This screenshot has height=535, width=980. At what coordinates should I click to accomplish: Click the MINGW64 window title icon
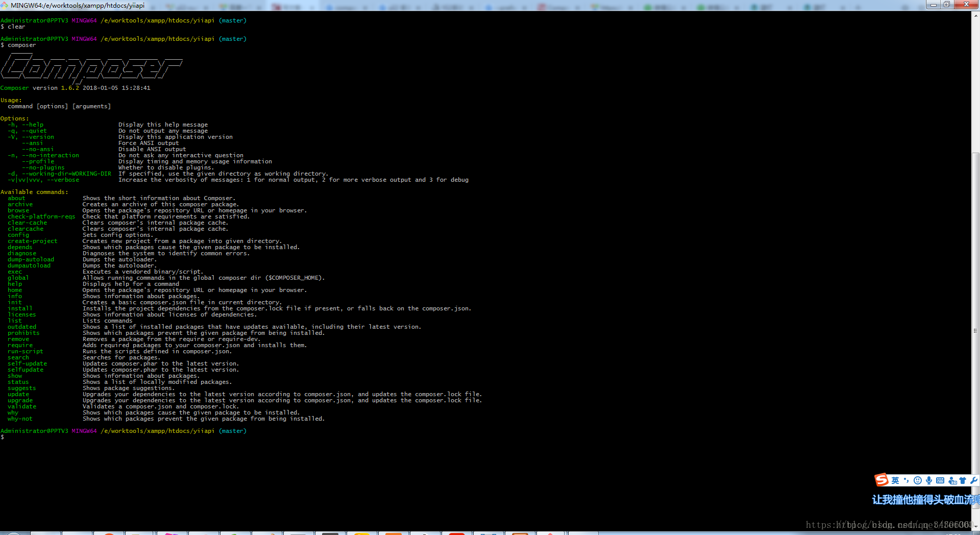point(5,5)
